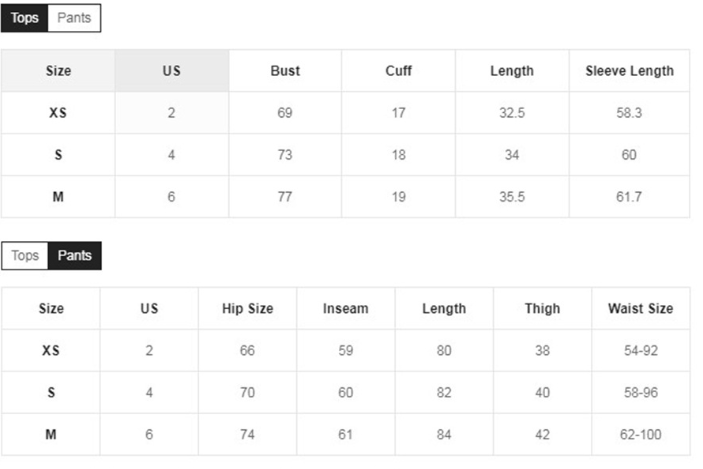Screen dimensions: 703x469
Task: Click the pants length 82 cell
Action: click(444, 392)
